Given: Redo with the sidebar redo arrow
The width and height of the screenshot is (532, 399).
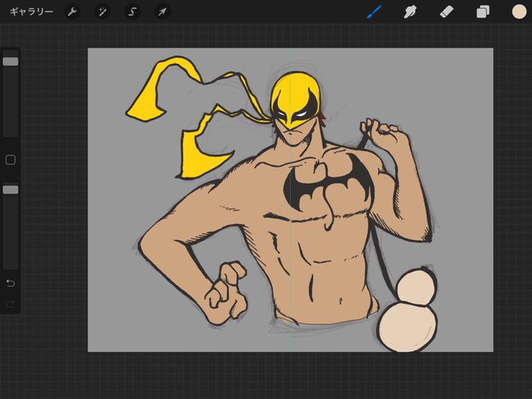Looking at the screenshot, I should click(x=10, y=304).
